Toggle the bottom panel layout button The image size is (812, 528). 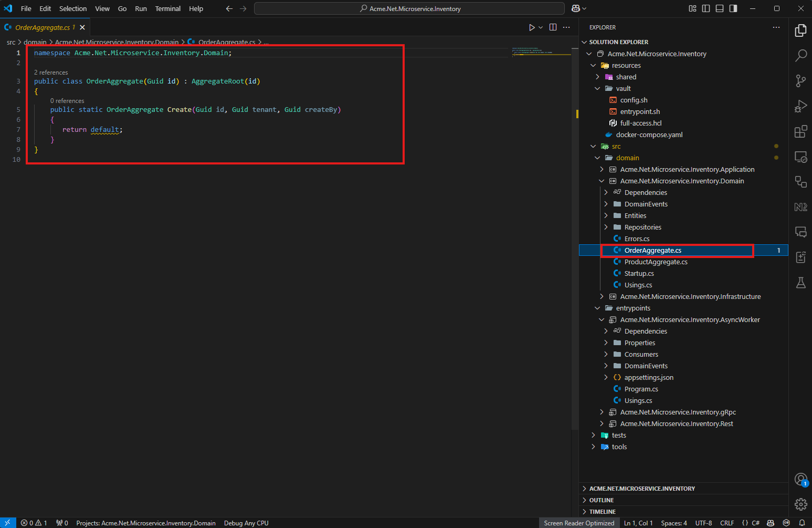(x=720, y=8)
